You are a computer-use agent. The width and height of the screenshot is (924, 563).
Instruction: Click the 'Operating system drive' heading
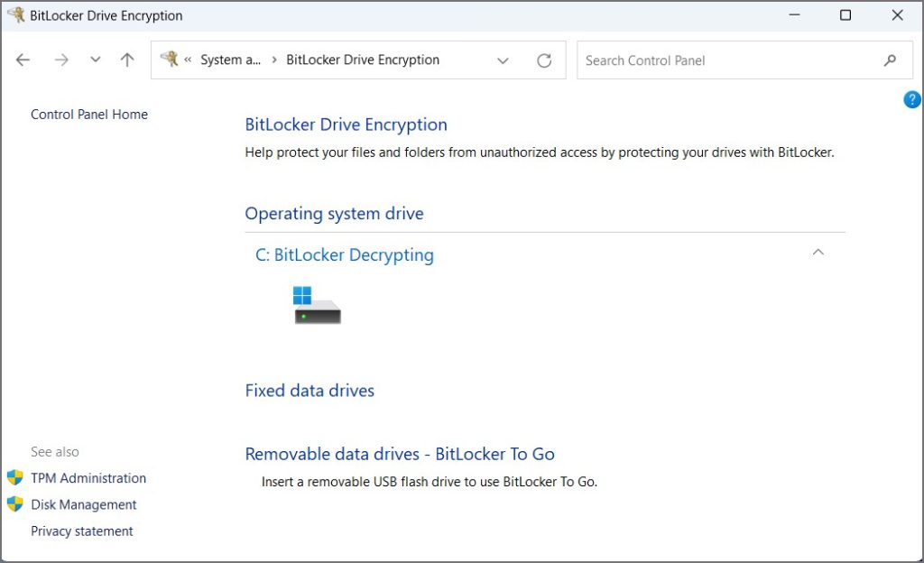tap(334, 213)
